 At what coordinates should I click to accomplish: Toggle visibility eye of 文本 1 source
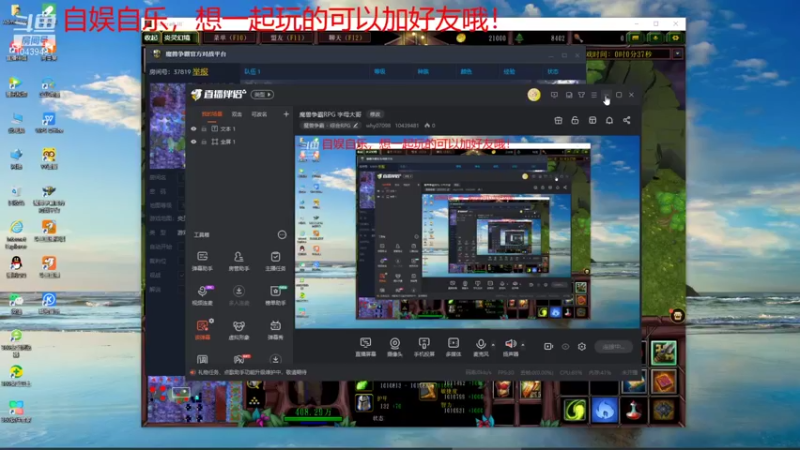[193, 129]
